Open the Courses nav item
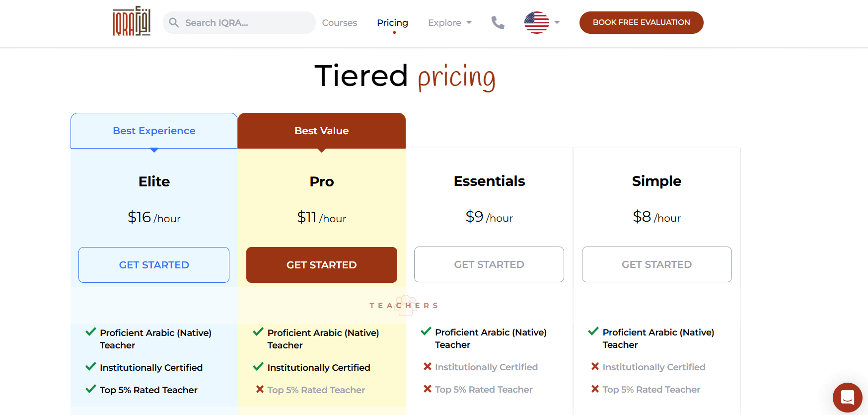Image resolution: width=868 pixels, height=415 pixels. (x=339, y=23)
